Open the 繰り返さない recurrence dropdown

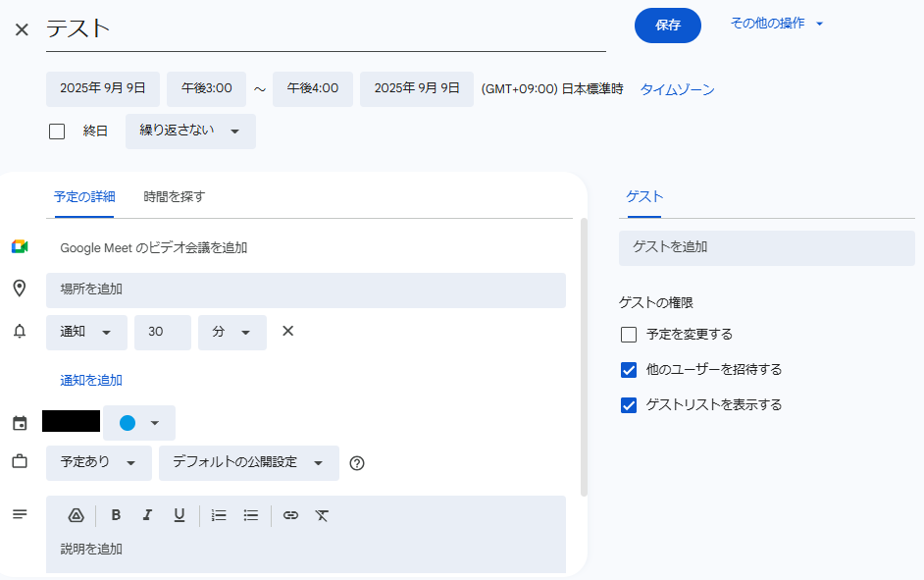(x=190, y=132)
